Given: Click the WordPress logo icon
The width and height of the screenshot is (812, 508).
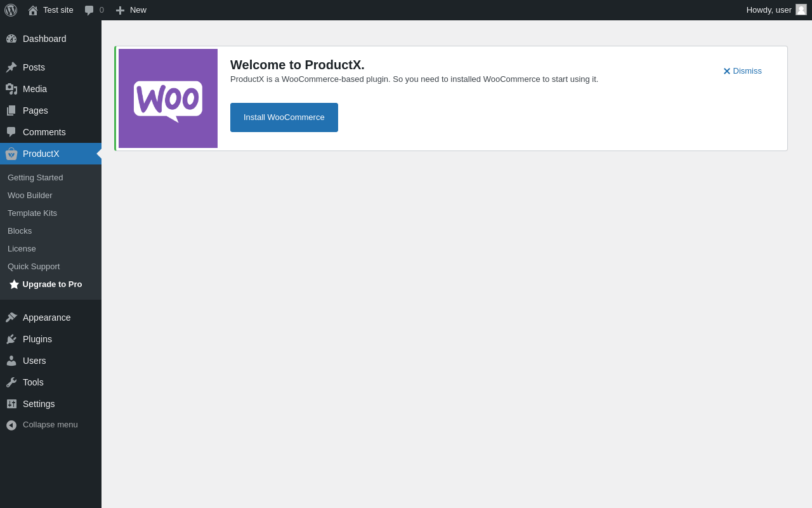Looking at the screenshot, I should (11, 10).
